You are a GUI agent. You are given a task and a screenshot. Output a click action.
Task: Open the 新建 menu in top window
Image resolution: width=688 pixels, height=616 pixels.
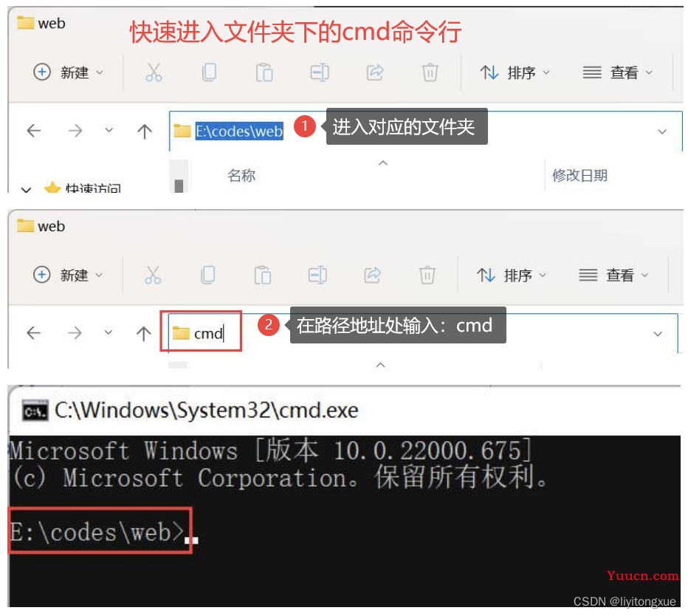(69, 72)
